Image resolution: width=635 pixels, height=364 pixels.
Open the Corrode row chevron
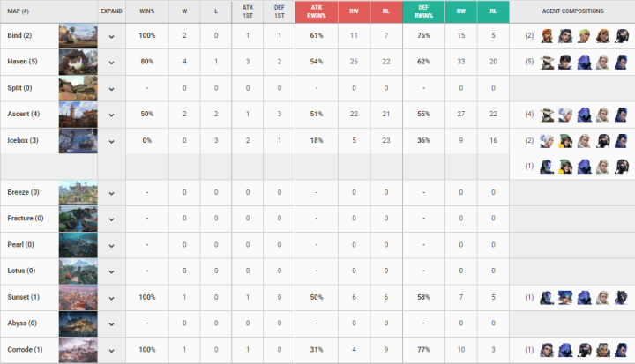(112, 350)
